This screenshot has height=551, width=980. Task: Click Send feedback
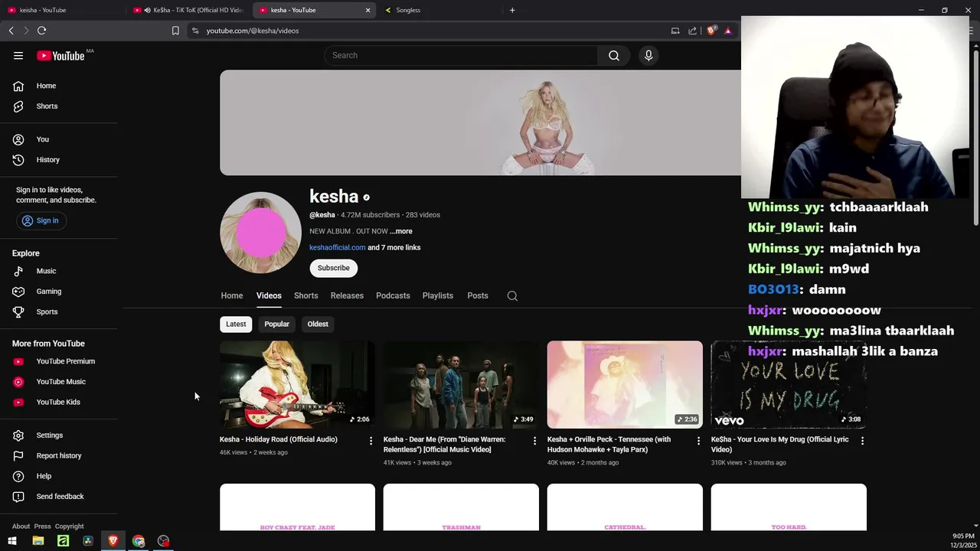[59, 497]
